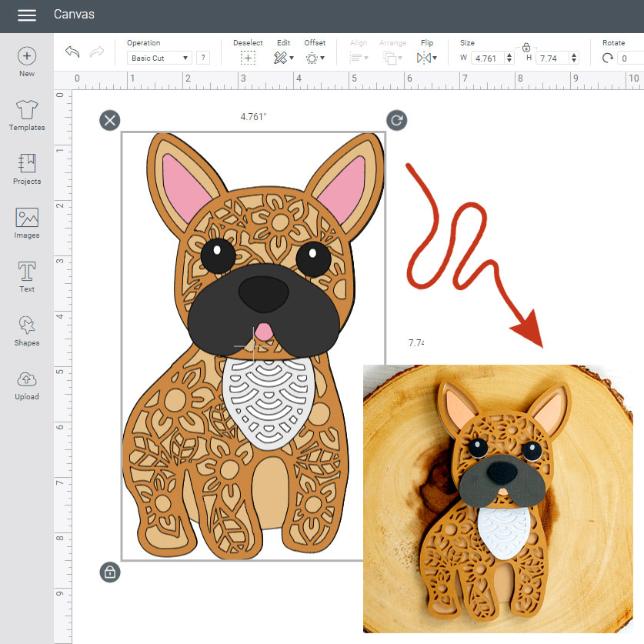Open the hamburger main menu
Viewport: 644px width, 644px height.
coord(26,15)
